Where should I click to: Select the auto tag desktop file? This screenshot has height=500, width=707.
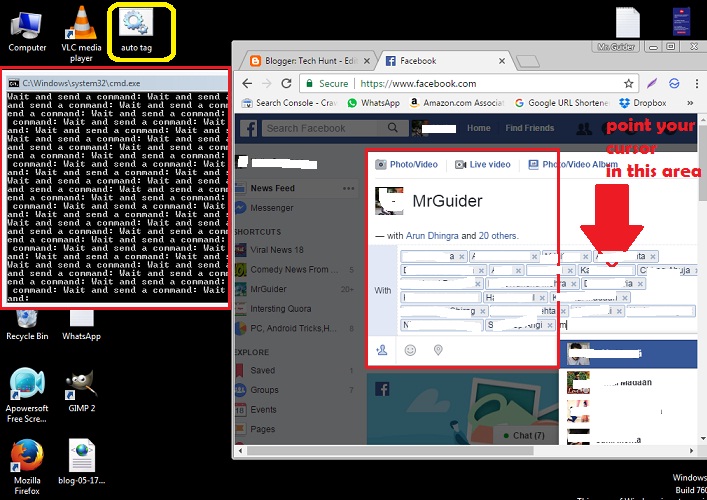coord(136,32)
